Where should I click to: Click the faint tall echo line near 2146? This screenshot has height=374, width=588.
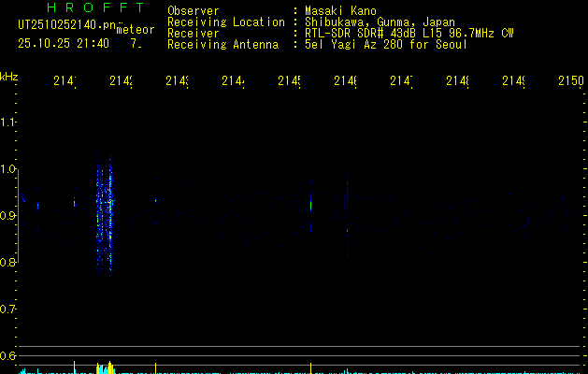pyautogui.click(x=347, y=216)
